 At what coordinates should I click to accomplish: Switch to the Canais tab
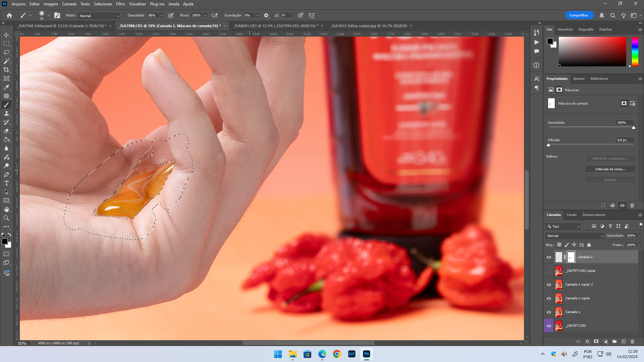[571, 215]
